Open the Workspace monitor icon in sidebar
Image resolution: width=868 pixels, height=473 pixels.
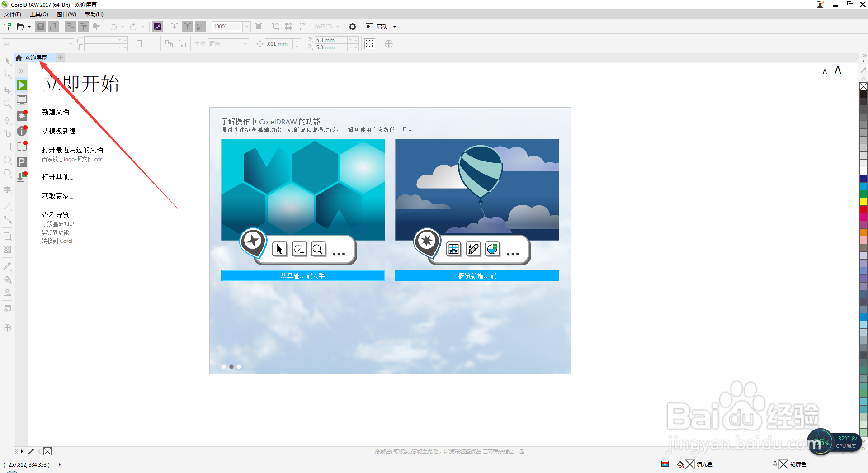click(x=22, y=100)
